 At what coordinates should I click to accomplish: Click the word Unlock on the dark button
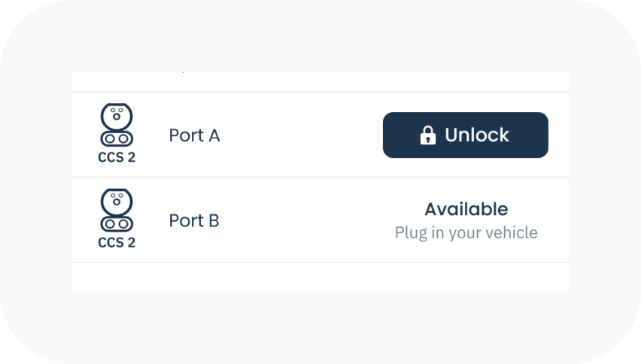click(477, 135)
